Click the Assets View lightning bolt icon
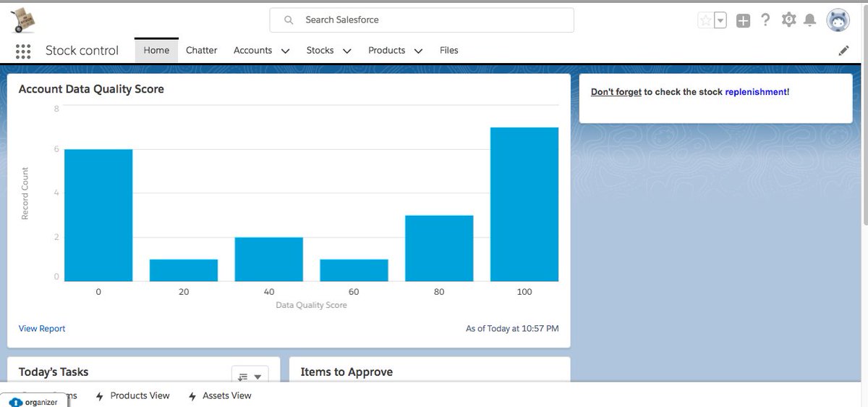Viewport: 868px width, 407px height. click(x=192, y=396)
